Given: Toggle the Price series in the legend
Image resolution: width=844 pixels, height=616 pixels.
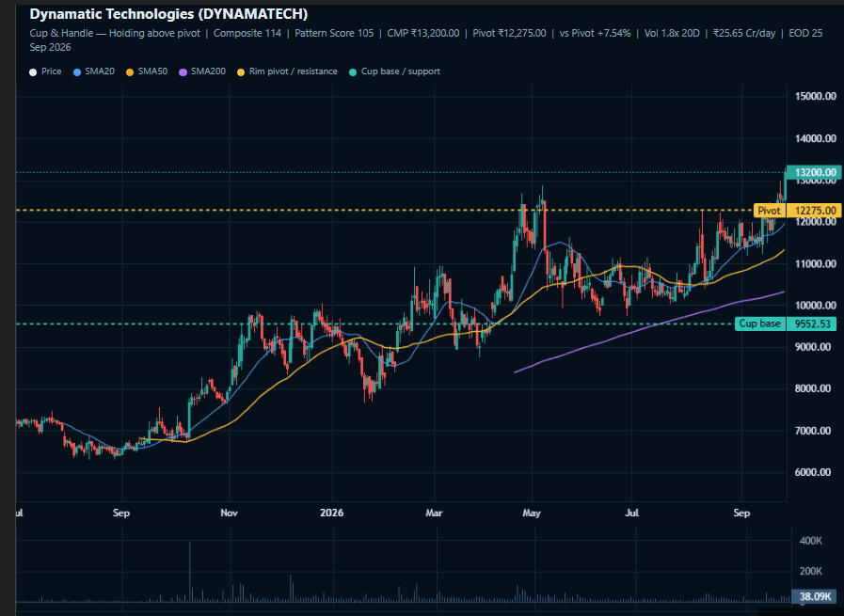Looking at the screenshot, I should click(x=46, y=71).
